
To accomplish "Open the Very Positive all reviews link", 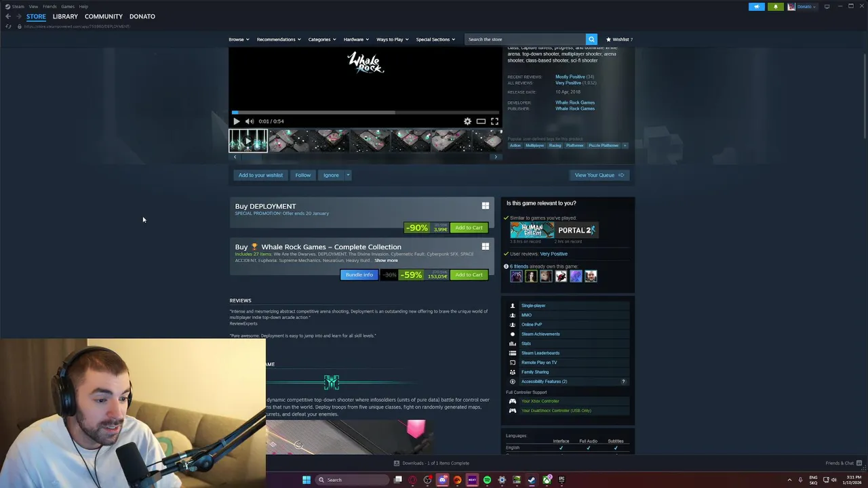I will pos(568,83).
